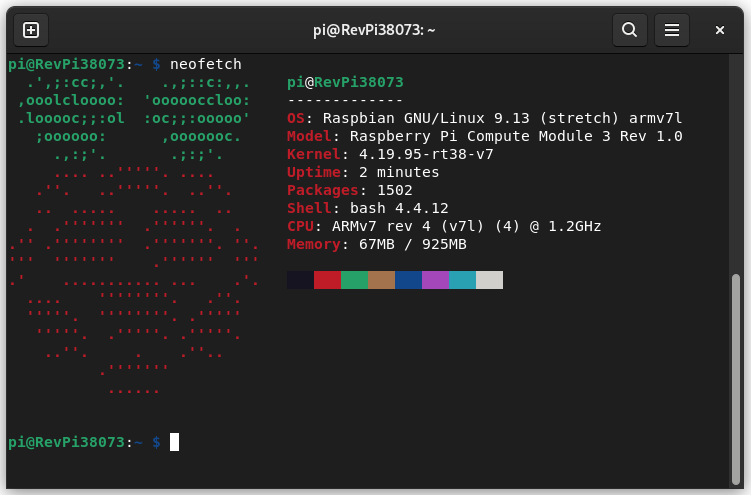Screen dimensions: 751x495
Task: Click the search magnifier icon in header
Action: tap(629, 30)
